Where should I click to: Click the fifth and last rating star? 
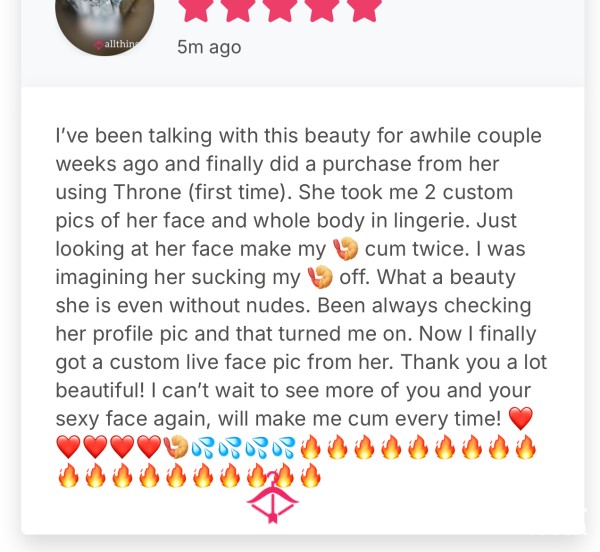[x=365, y=9]
